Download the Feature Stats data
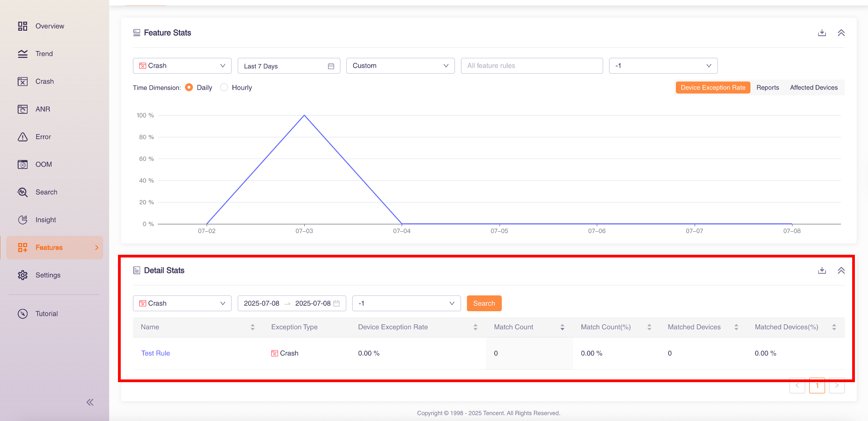868x421 pixels. [822, 33]
